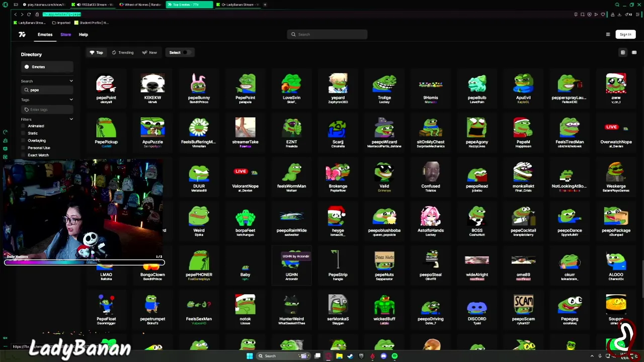This screenshot has height=362, width=644.
Task: Open the Windows Start menu
Action: tap(250, 356)
